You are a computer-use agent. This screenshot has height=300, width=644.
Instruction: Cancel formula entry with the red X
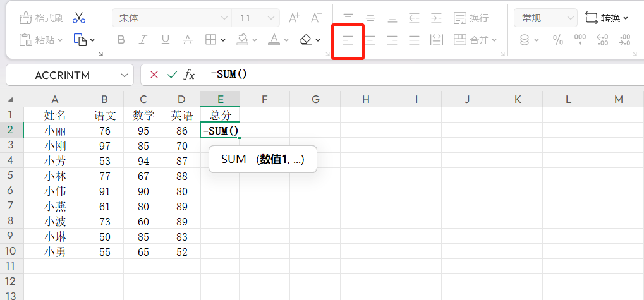click(x=154, y=75)
